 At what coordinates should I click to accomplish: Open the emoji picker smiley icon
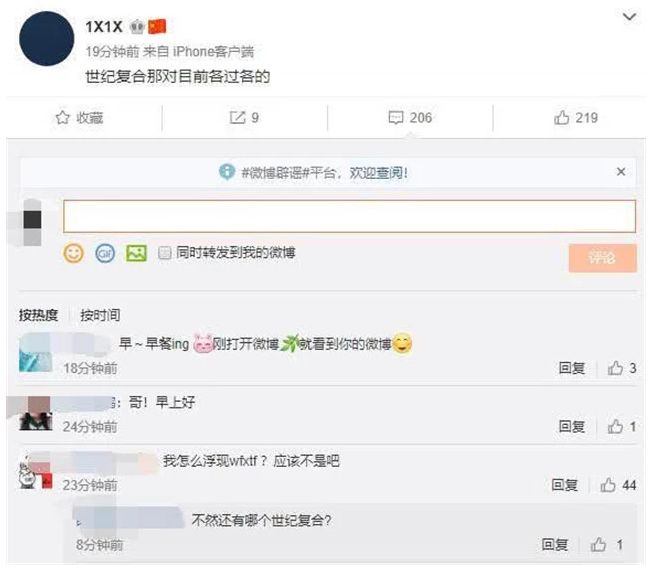73,253
